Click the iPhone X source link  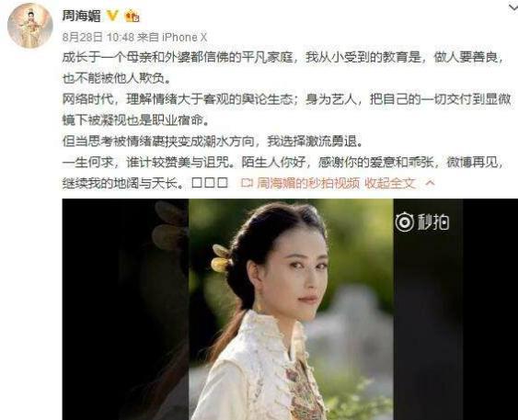point(184,38)
